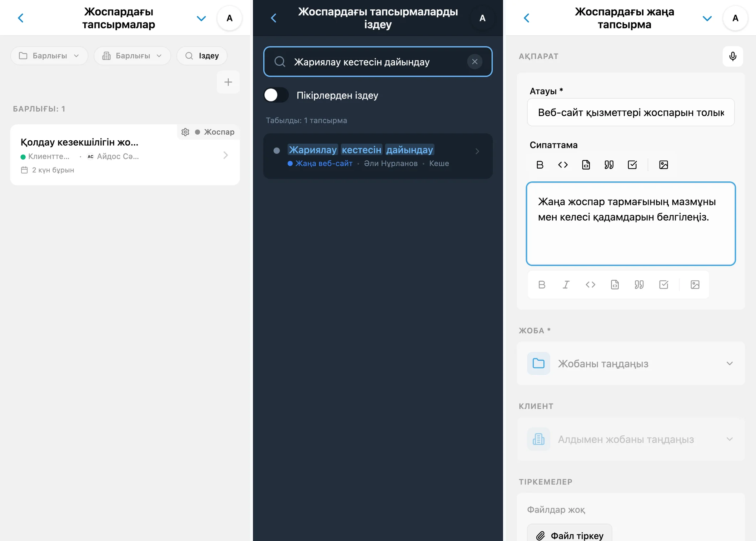Open the Іздеу search button
This screenshot has width=756, height=541.
(x=202, y=56)
